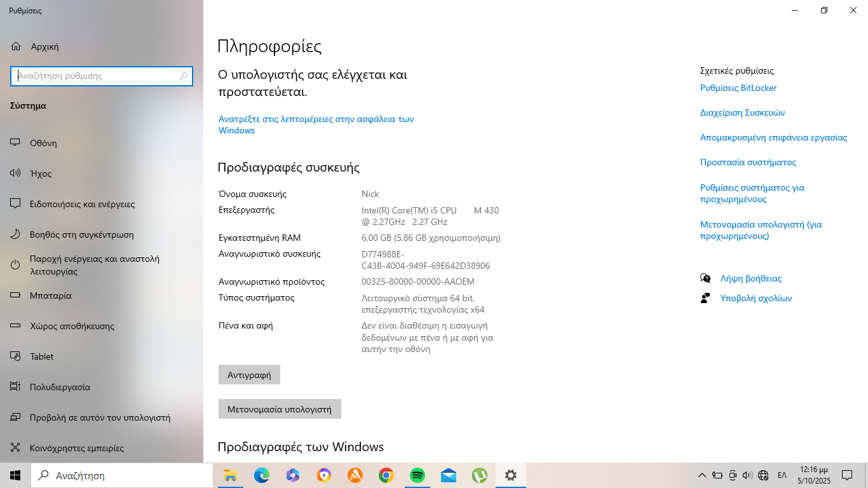This screenshot has width=868, height=488.
Task: Click the Λειτουργικό σύστημα 64 bit value
Action: click(423, 304)
